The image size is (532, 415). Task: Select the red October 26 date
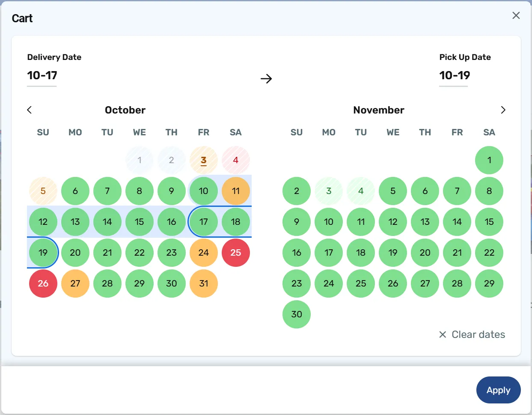click(x=43, y=284)
